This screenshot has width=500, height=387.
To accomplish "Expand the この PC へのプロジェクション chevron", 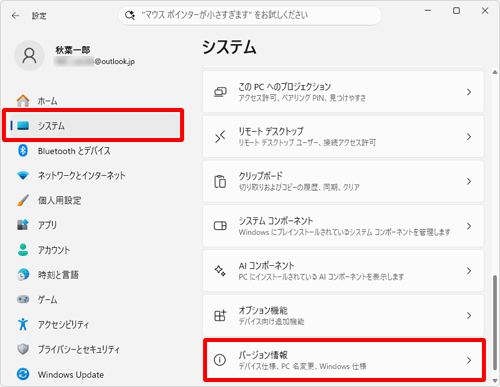I will (x=469, y=92).
